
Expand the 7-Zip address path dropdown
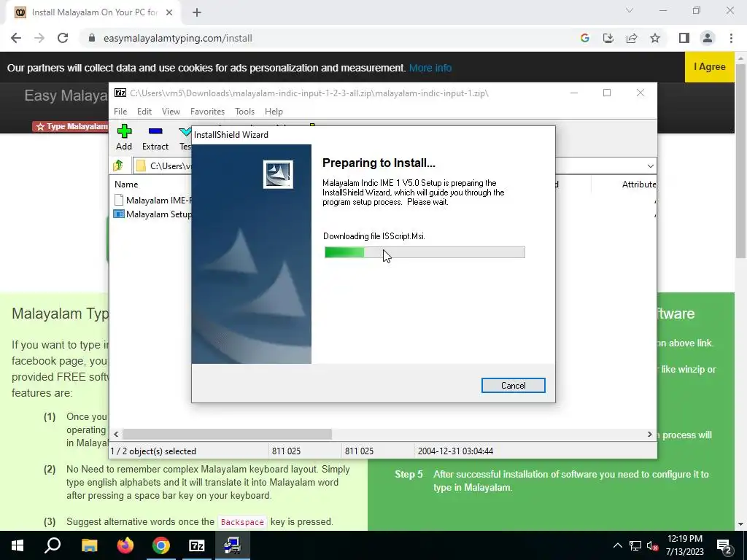click(x=650, y=166)
